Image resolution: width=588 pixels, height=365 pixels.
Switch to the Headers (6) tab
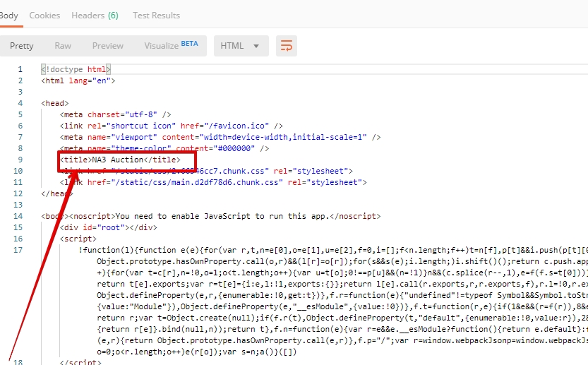(x=95, y=16)
